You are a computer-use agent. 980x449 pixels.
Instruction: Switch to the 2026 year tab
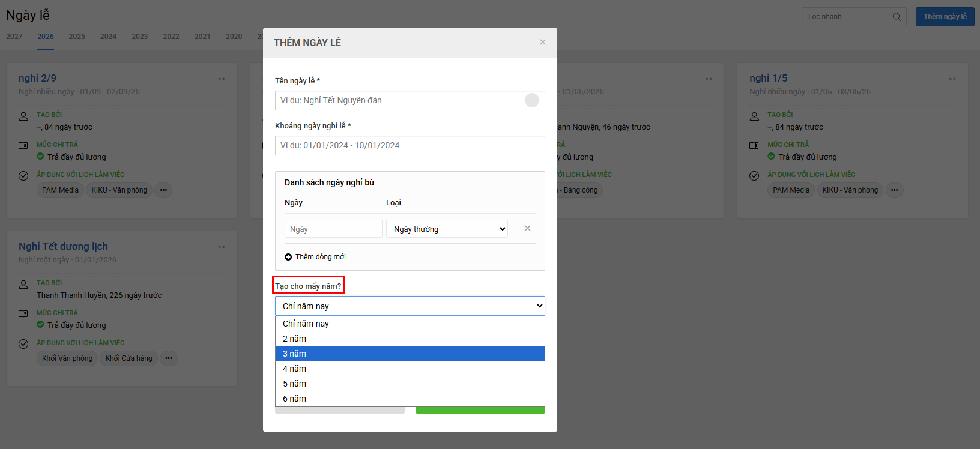(46, 37)
